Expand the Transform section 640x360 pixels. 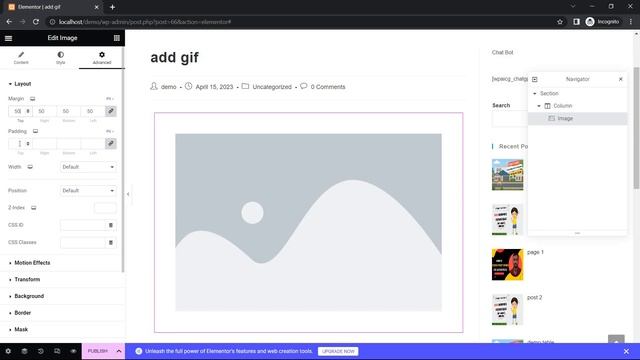click(61, 280)
